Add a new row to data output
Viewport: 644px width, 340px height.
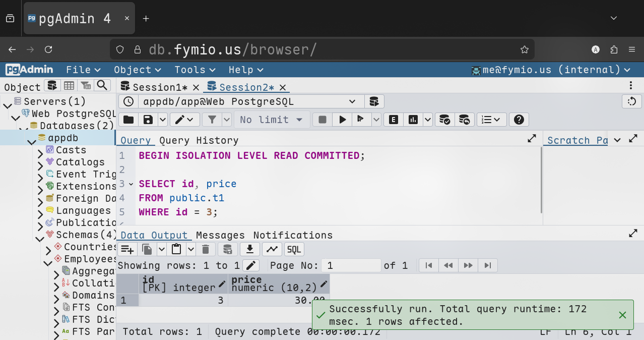point(127,249)
